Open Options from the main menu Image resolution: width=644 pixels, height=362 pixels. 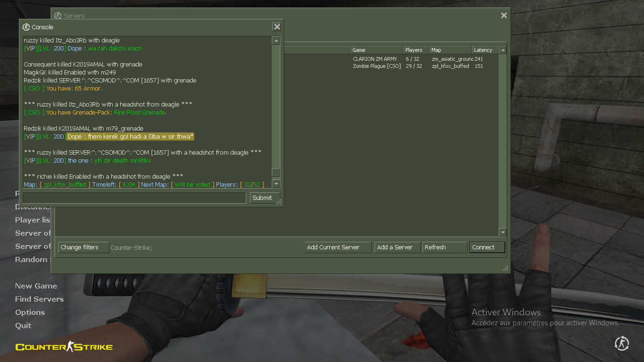coord(30,313)
